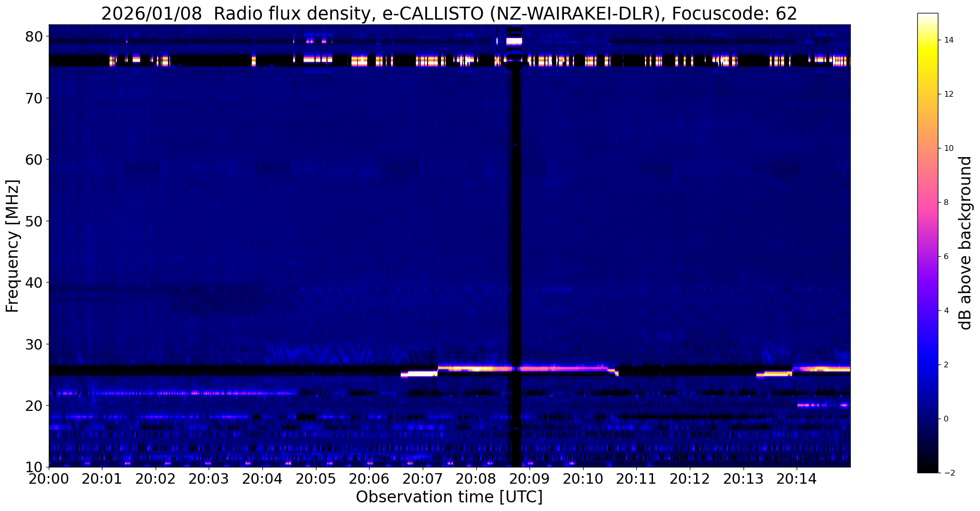Click the "dB above background" colorbar label
Screen dimensions: 980x511
[x=966, y=243]
